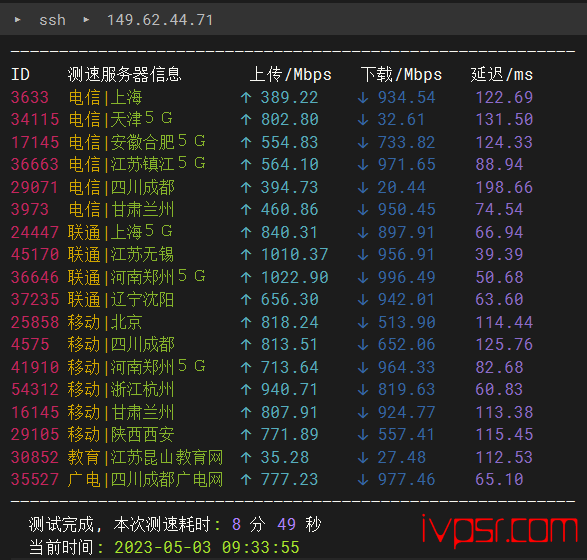The image size is (587, 560).
Task: Click the upload arrow for 电信|上海 row
Action: click(x=246, y=98)
